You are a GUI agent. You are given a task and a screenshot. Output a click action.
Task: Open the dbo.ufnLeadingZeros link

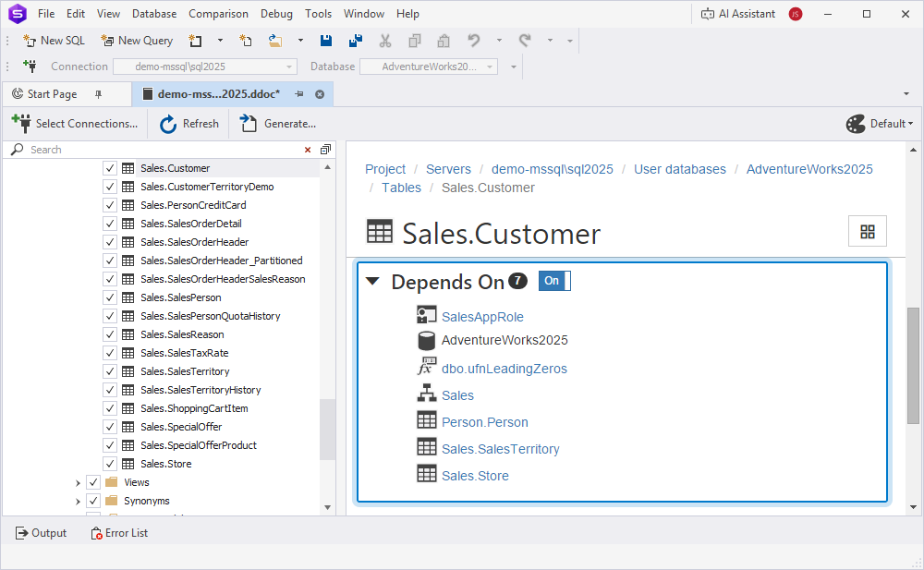click(x=505, y=369)
